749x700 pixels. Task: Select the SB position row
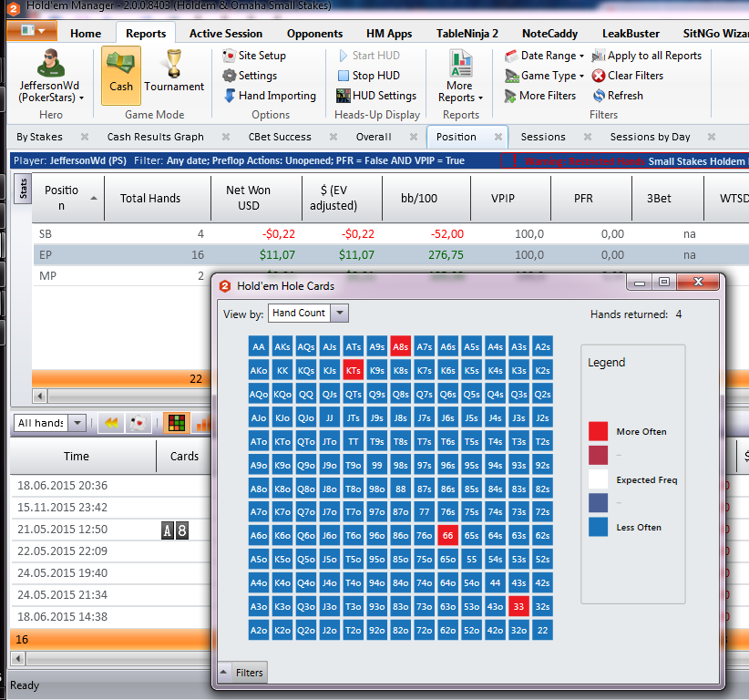(x=391, y=233)
